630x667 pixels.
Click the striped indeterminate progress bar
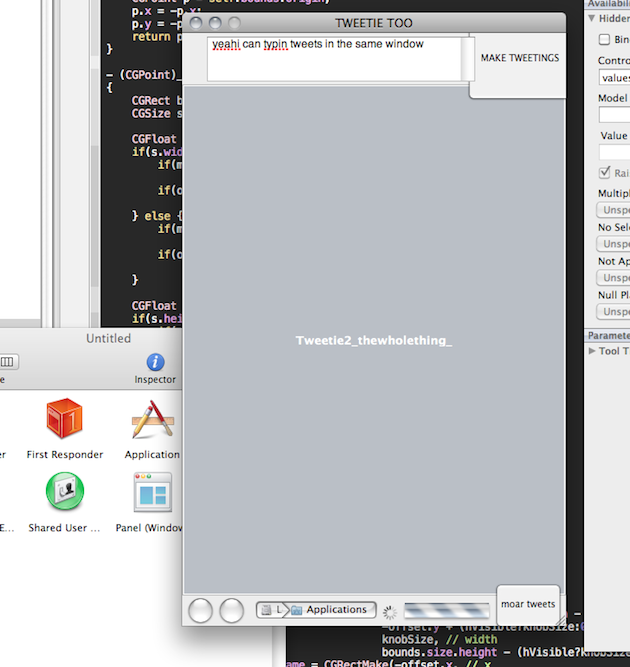(447, 611)
